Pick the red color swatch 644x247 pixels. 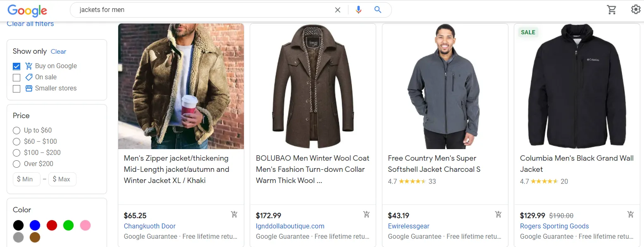[52, 225]
